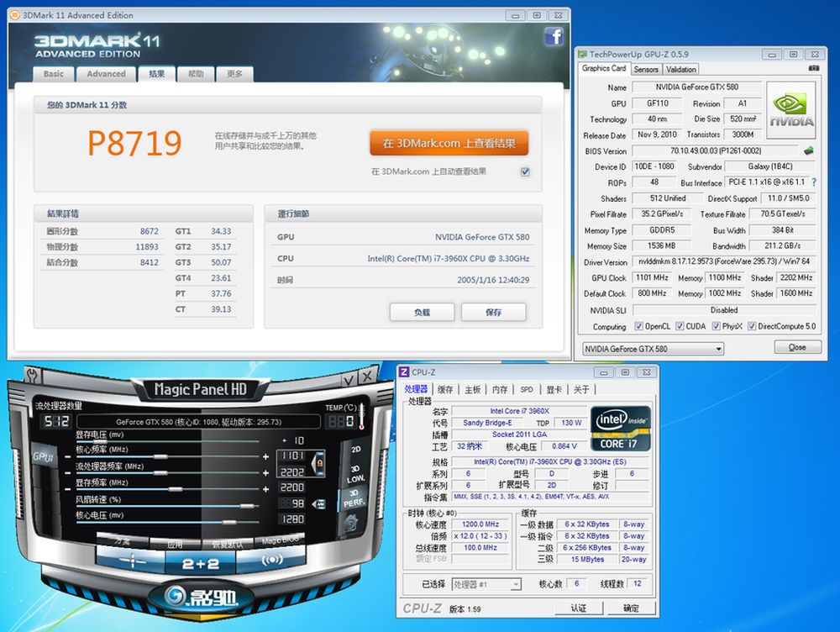Open the SPD tab in CPU-Z
Screen dimensions: 840x632
(x=527, y=390)
